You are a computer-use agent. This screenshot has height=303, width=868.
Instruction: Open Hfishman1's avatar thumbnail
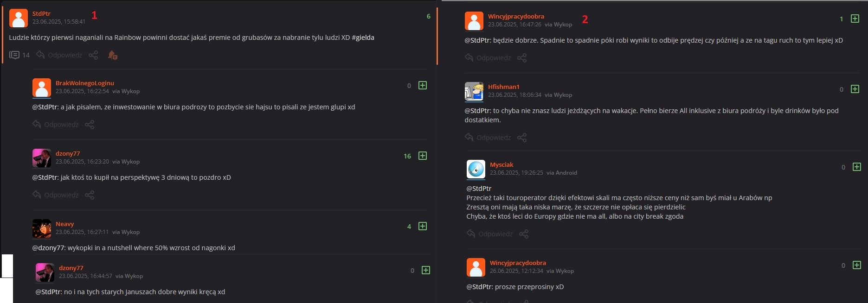click(474, 91)
